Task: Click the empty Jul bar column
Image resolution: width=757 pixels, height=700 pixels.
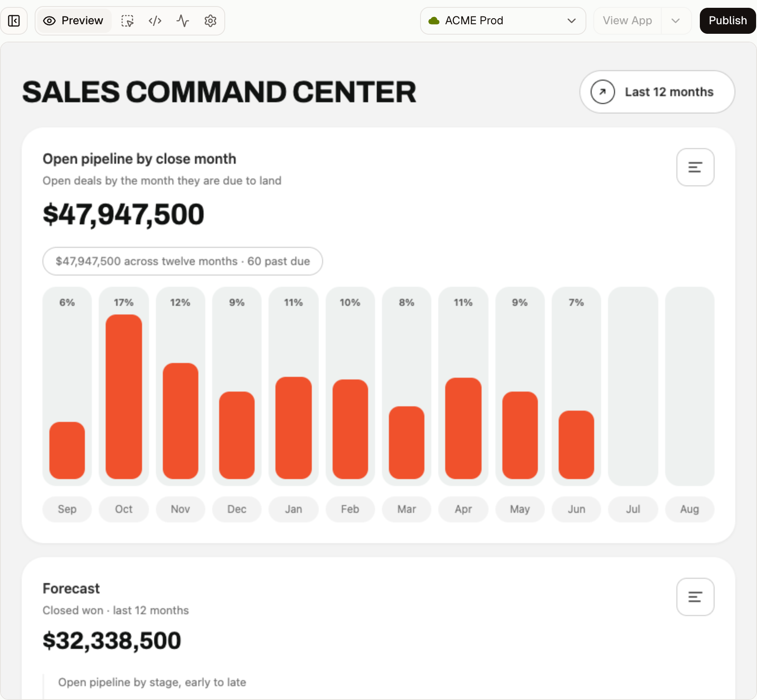Action: (x=633, y=386)
